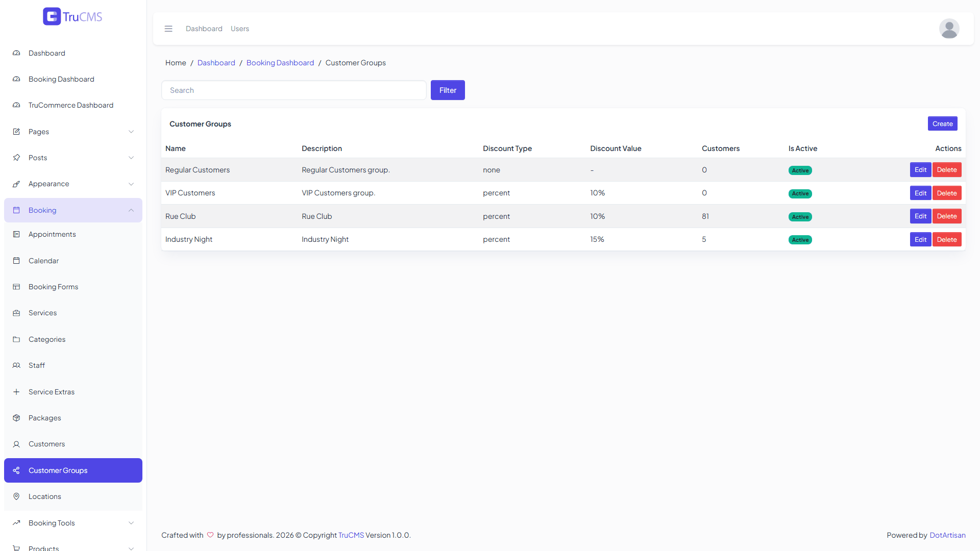Click the Service Extras plus icon
This screenshot has height=551, width=980.
(16, 392)
